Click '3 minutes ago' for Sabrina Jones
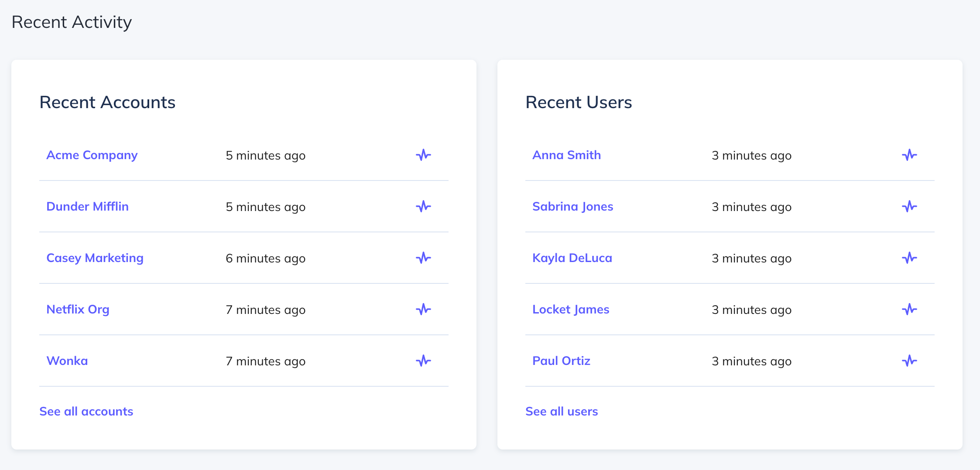 [x=751, y=208]
